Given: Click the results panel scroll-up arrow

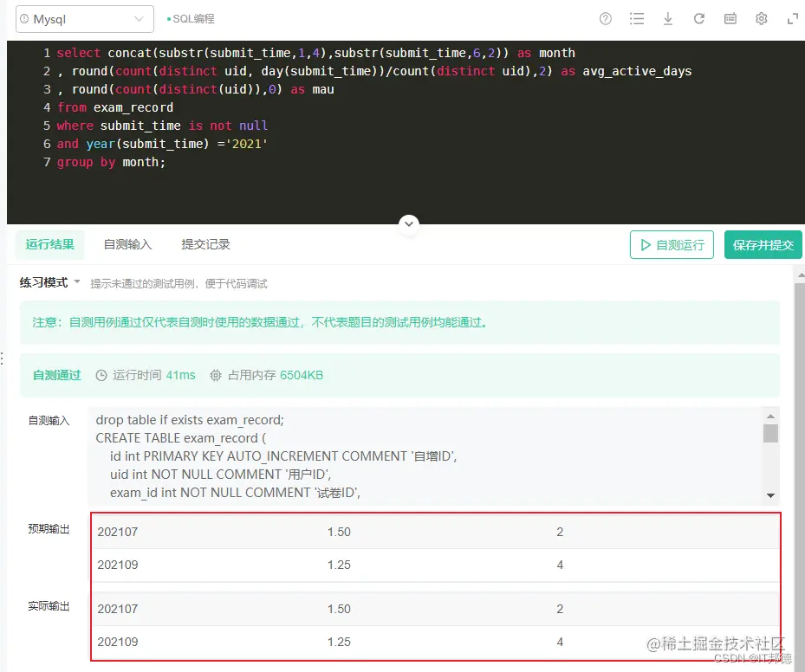Looking at the screenshot, I should [801, 275].
